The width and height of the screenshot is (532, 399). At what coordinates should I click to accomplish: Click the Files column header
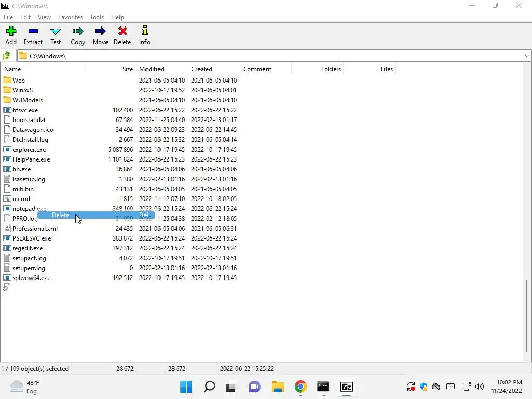[369, 69]
